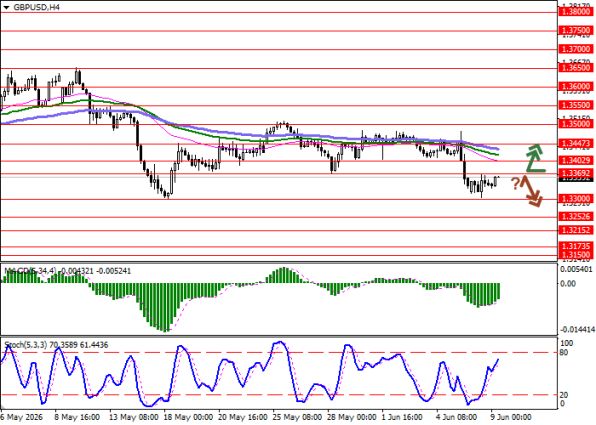The height and width of the screenshot is (425, 596).
Task: Click the 6 May 2026 date label
Action: 22,417
